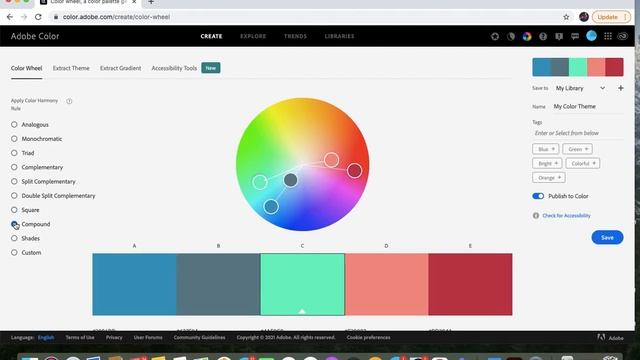640x360 pixels.
Task: Open the LIBRARIES menu
Action: coord(340,36)
